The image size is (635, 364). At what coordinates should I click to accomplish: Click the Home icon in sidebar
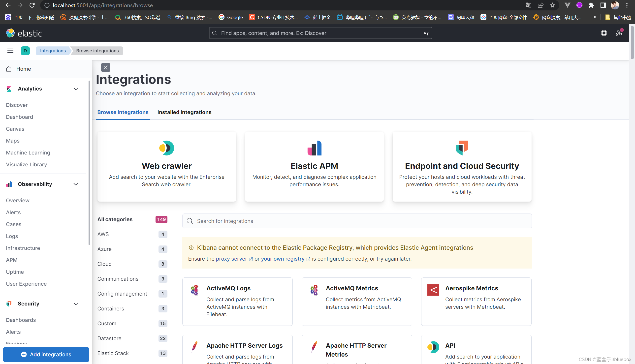pos(9,69)
